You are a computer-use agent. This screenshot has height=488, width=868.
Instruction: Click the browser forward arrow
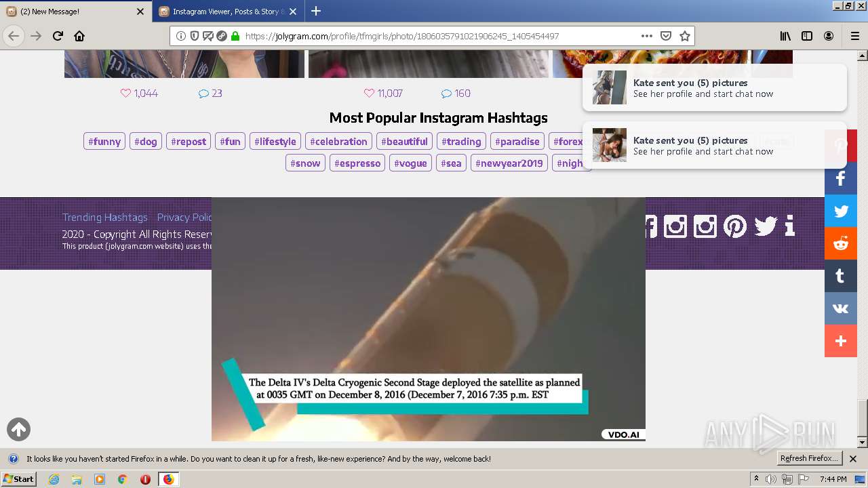36,36
